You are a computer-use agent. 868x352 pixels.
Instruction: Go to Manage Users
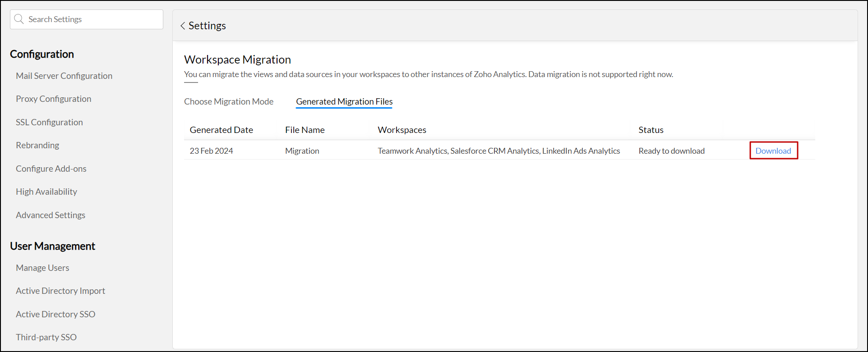pyautogui.click(x=42, y=268)
